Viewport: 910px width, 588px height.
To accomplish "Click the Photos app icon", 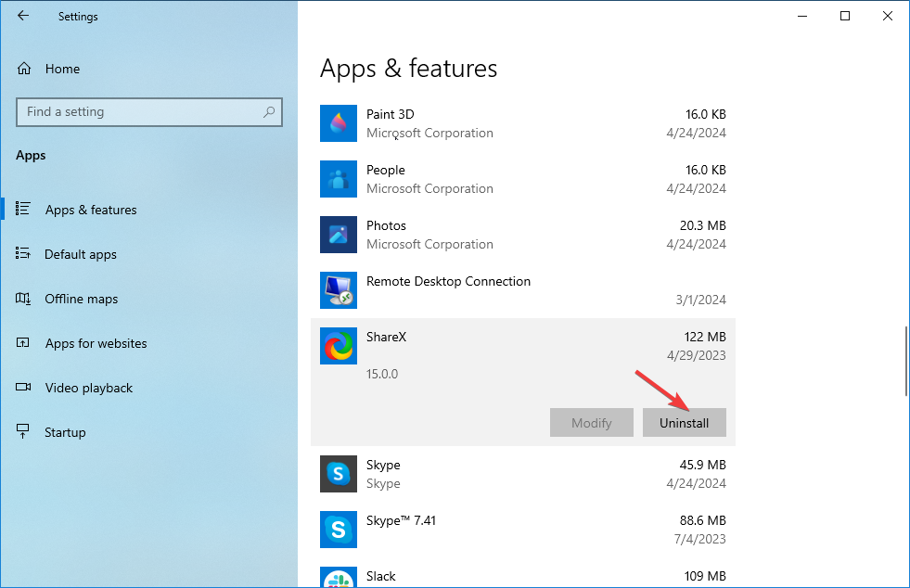I will (x=339, y=235).
